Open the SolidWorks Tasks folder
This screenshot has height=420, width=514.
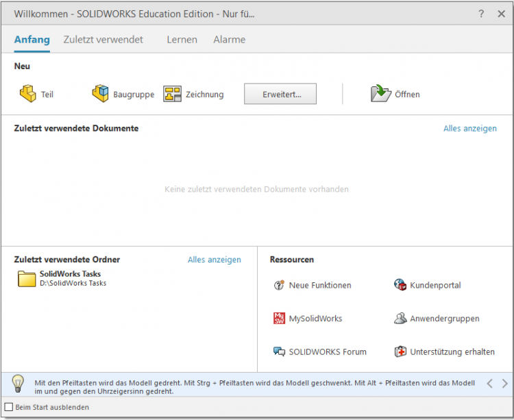pos(27,278)
